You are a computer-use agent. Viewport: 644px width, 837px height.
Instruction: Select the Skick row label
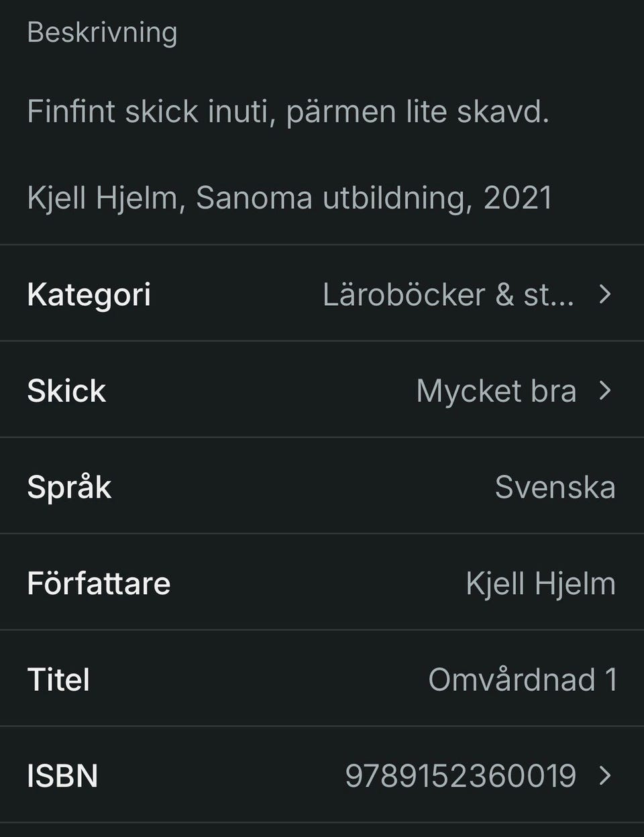66,390
